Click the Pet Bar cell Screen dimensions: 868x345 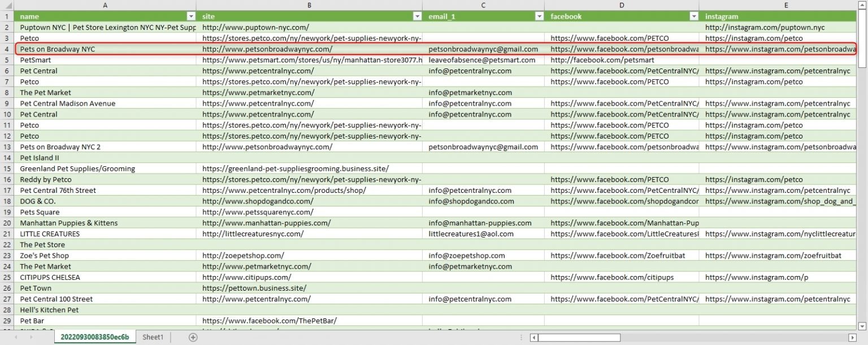coord(105,321)
